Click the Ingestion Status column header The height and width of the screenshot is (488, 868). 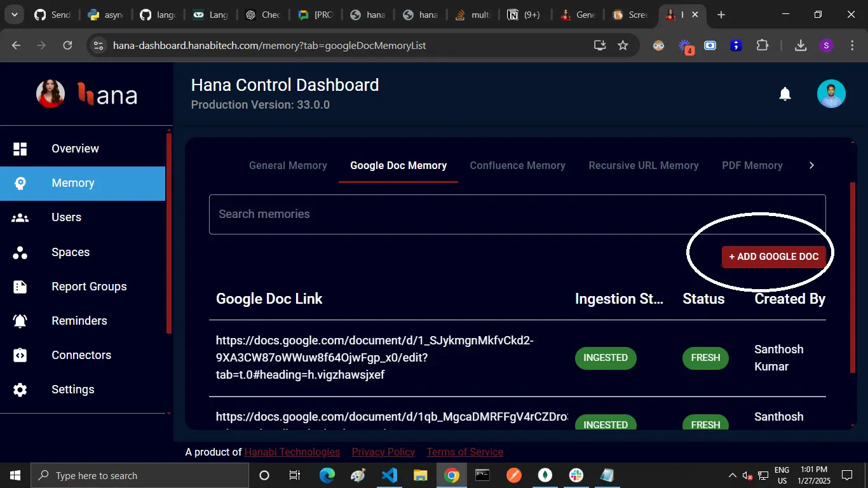pyautogui.click(x=620, y=299)
